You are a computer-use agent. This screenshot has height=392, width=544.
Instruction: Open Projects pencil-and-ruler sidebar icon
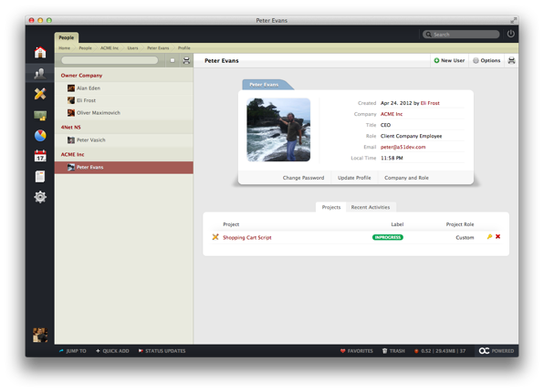(x=40, y=94)
